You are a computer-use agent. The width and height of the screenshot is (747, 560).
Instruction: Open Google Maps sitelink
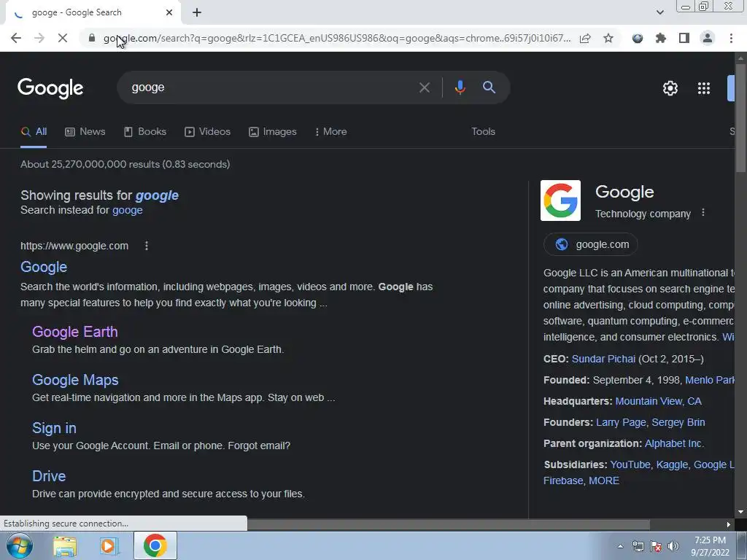click(x=75, y=379)
